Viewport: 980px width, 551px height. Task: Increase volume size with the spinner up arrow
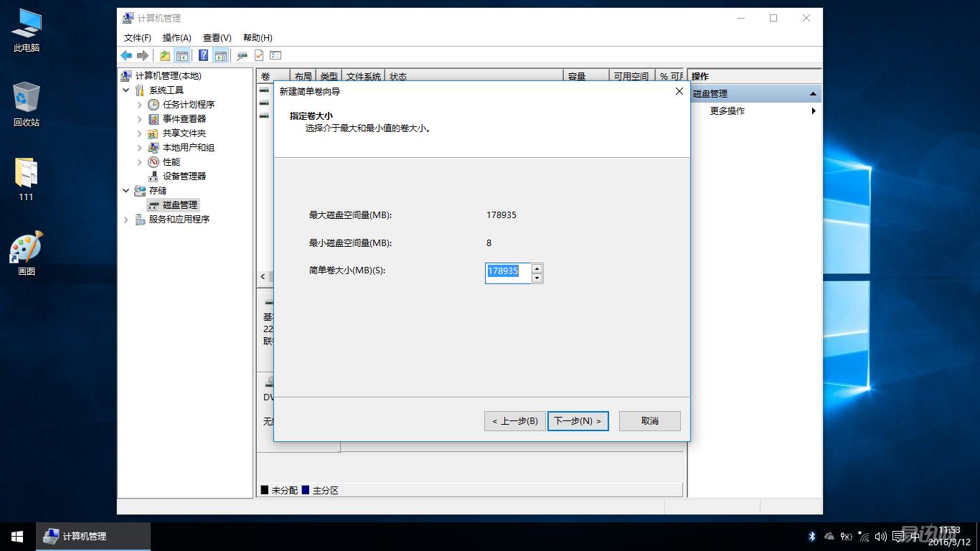pos(537,268)
